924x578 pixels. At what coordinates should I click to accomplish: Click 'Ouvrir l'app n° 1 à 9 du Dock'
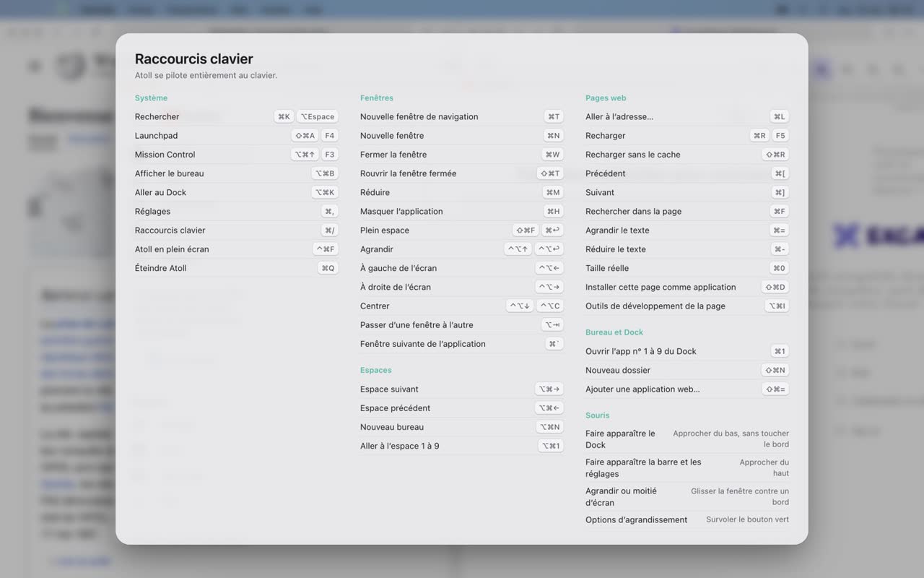coord(641,351)
